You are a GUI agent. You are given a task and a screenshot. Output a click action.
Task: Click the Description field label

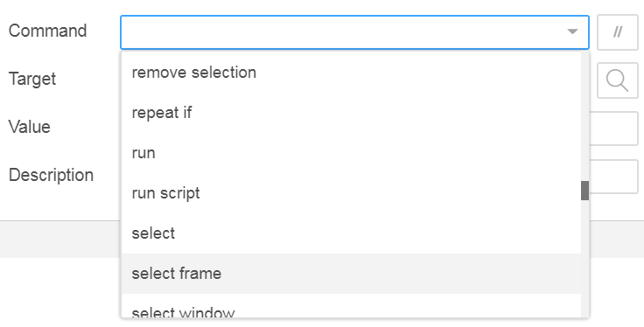click(51, 175)
